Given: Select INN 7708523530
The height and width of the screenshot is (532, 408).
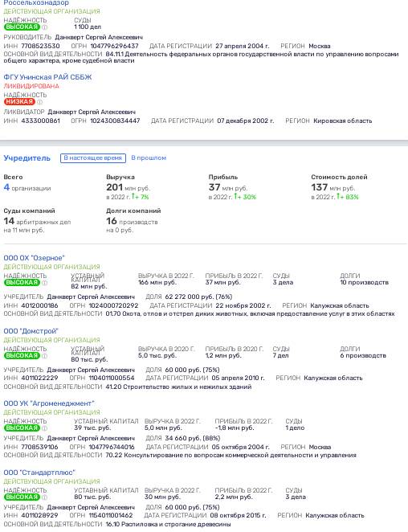Looking at the screenshot, I should pyautogui.click(x=40, y=46).
